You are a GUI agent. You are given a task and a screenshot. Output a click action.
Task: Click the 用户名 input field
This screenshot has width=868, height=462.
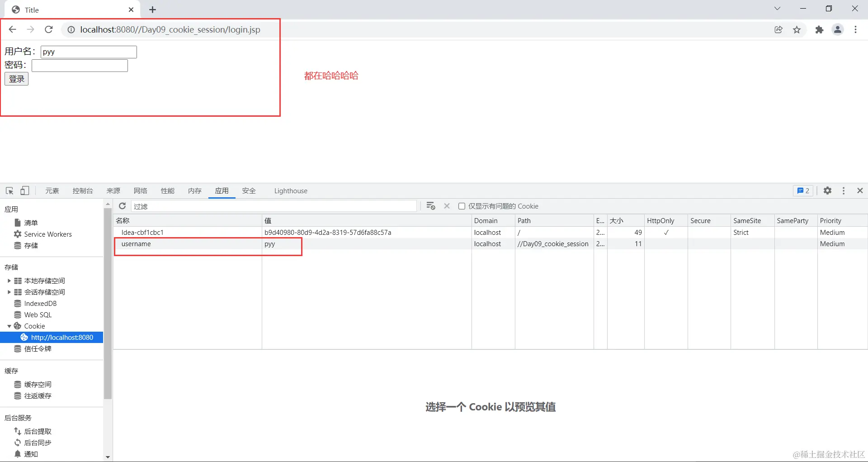pos(89,52)
